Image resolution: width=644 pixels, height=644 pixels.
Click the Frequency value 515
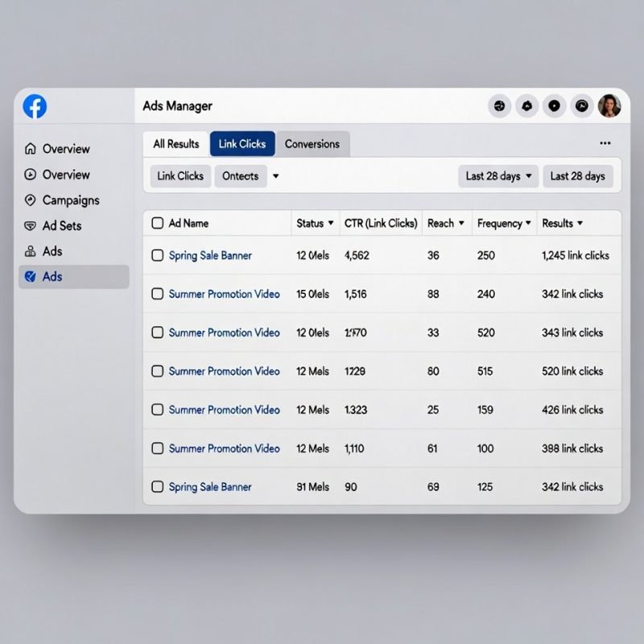pos(485,371)
